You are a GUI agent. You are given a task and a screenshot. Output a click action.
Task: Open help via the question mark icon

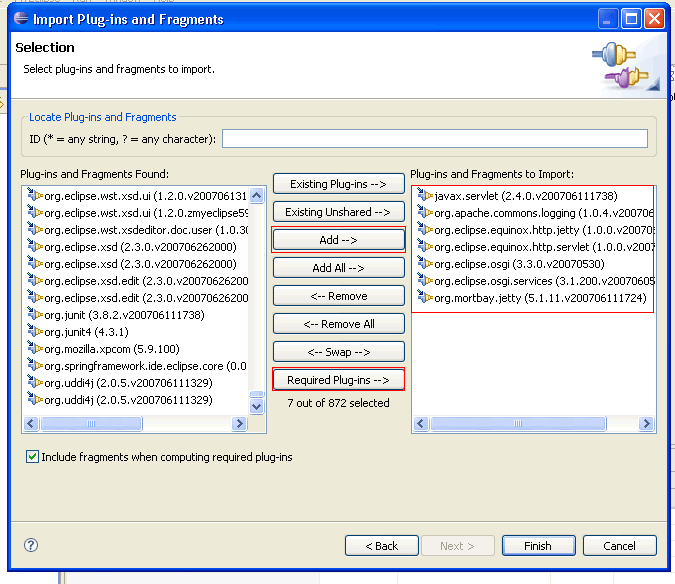click(31, 545)
